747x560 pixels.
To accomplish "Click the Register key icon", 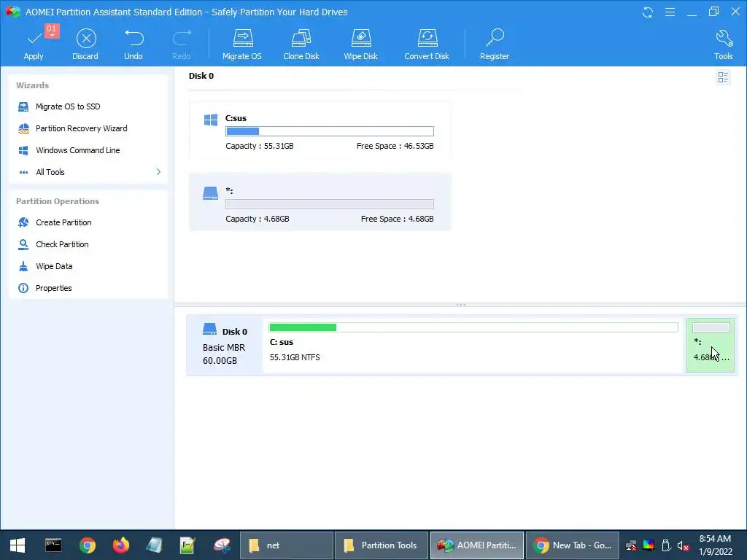I will (495, 38).
